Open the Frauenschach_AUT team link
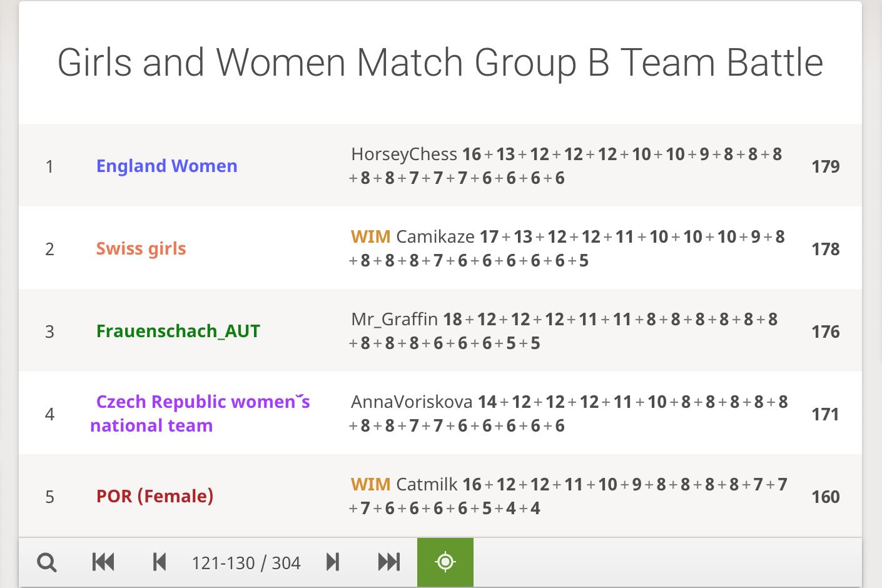The image size is (882, 588). [178, 331]
